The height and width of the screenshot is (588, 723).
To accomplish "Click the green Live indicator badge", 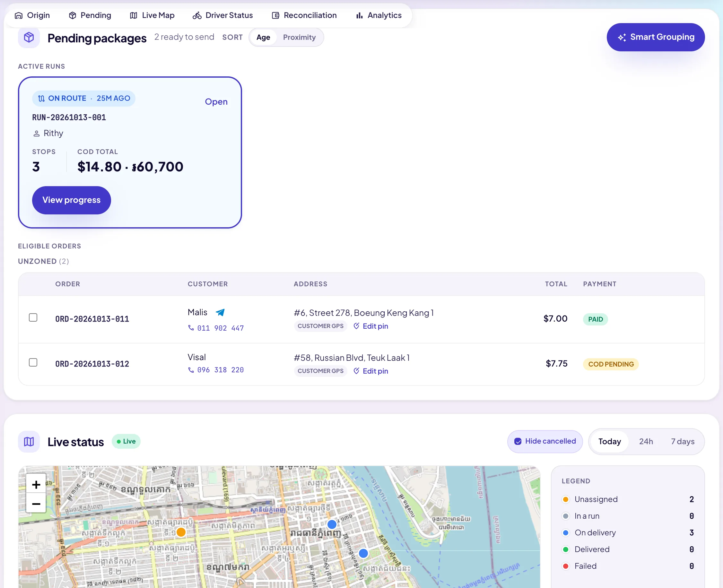I will point(126,441).
